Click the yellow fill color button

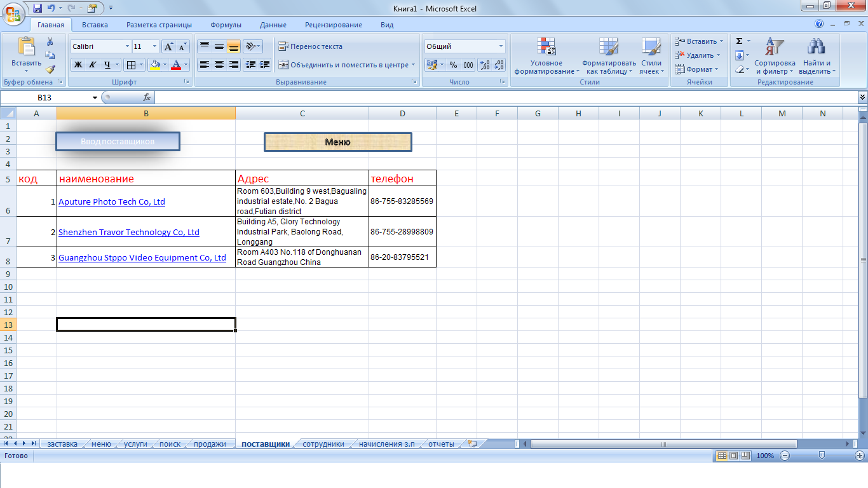click(154, 65)
